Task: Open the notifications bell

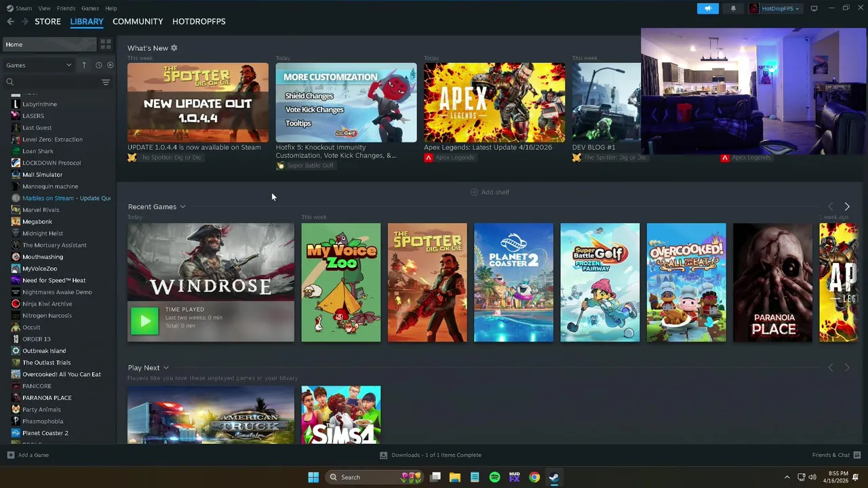Action: (733, 8)
